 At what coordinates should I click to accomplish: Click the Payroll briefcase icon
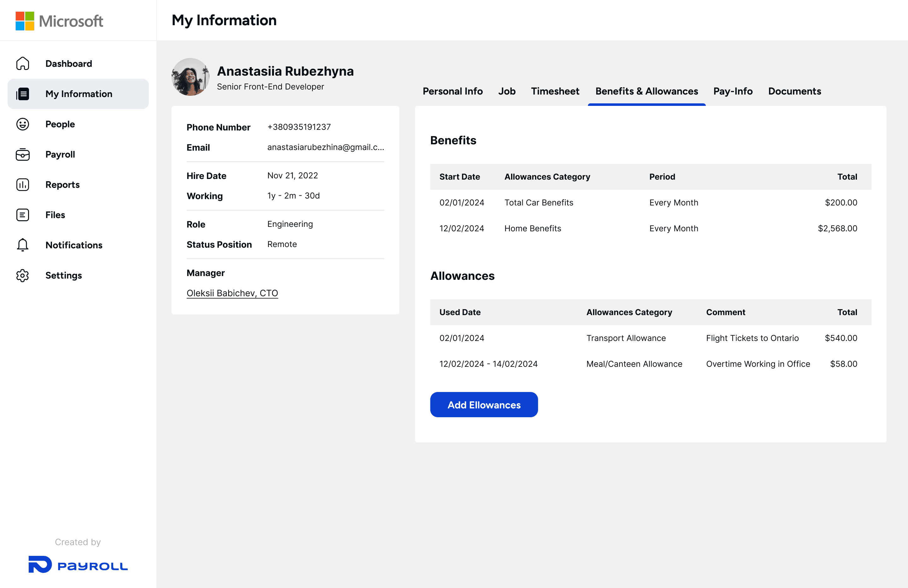[22, 154]
